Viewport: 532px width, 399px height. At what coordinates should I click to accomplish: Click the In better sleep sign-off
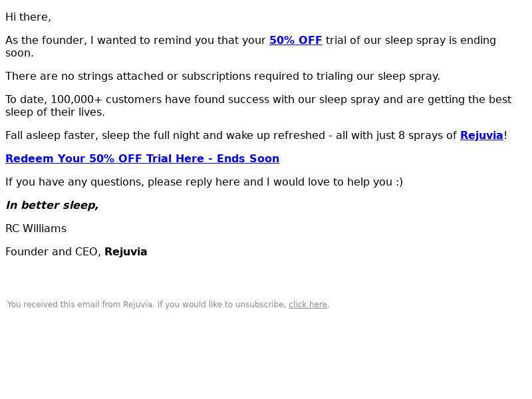point(52,205)
